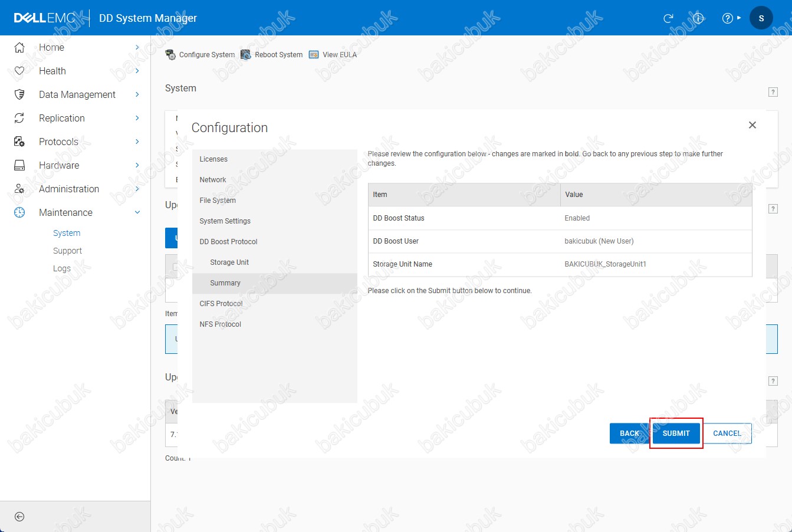Click the SUBMIT button
Viewport: 792px width, 532px height.
tap(676, 434)
